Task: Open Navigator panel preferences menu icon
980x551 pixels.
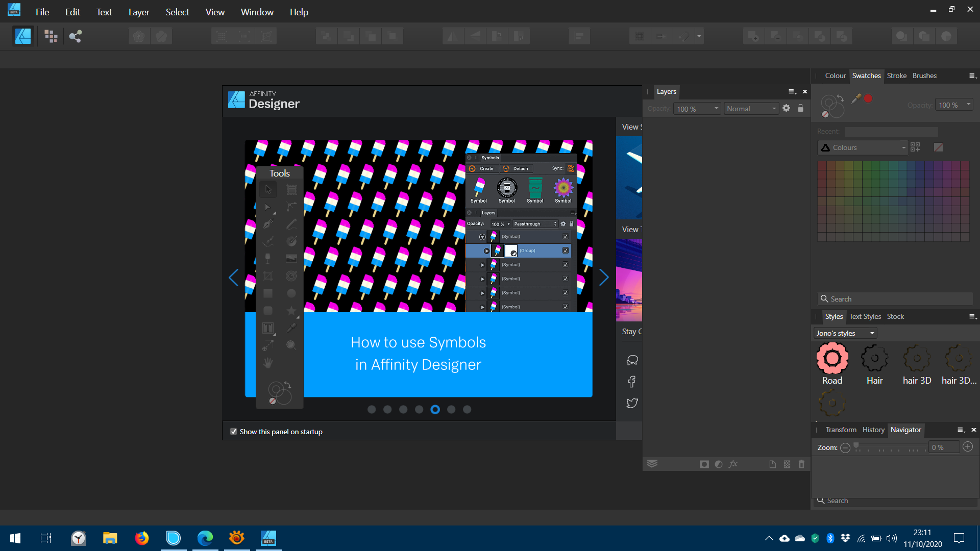Action: coord(961,430)
